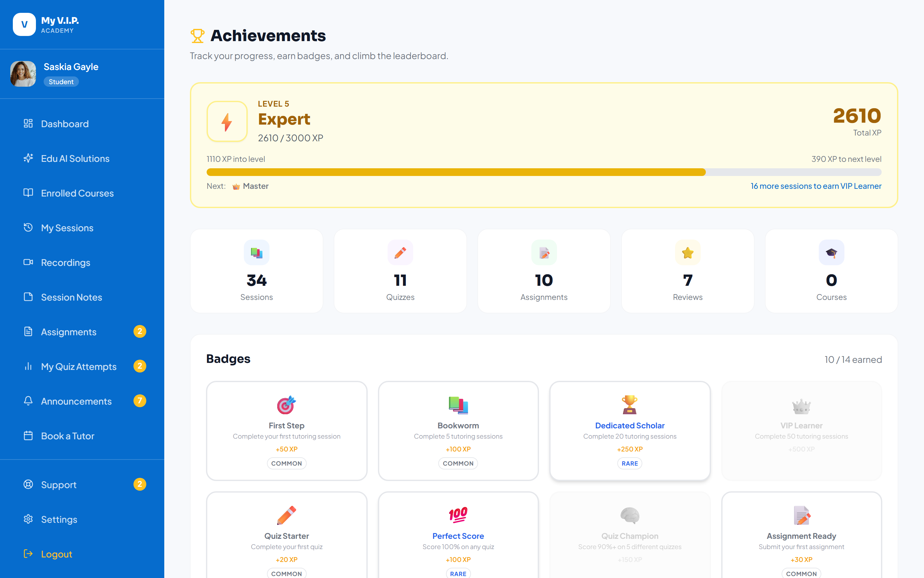
Task: Click the 16 more sessions VIP Learner link
Action: click(x=816, y=186)
